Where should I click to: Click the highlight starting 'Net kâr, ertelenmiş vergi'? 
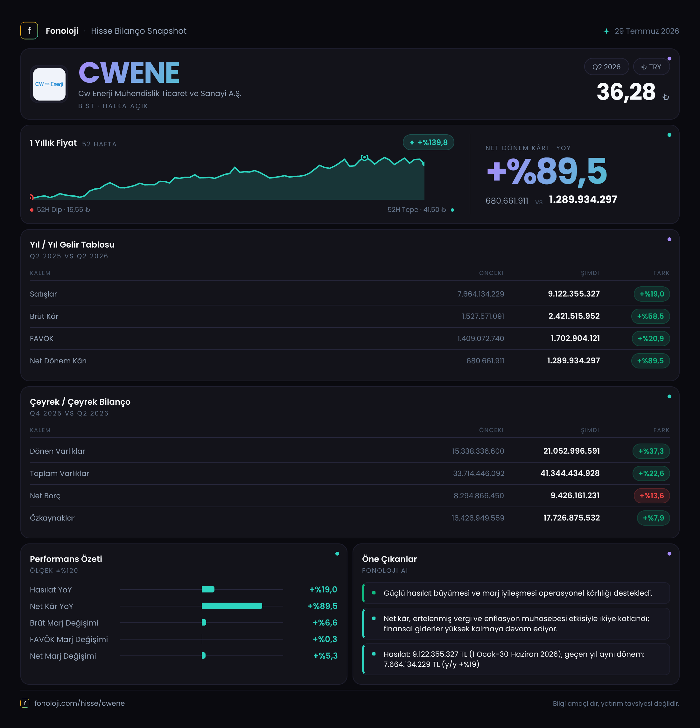point(516,624)
